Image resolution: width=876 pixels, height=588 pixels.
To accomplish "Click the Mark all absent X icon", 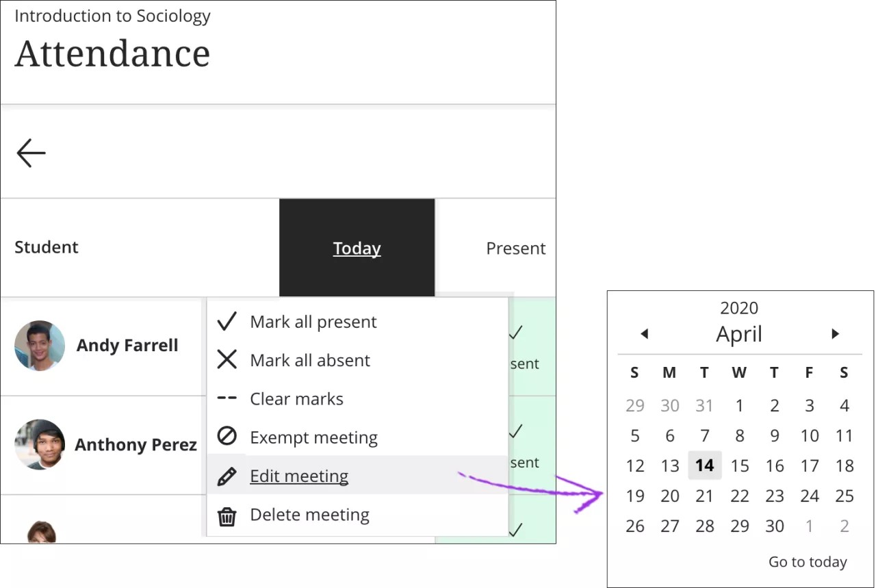I will [227, 360].
